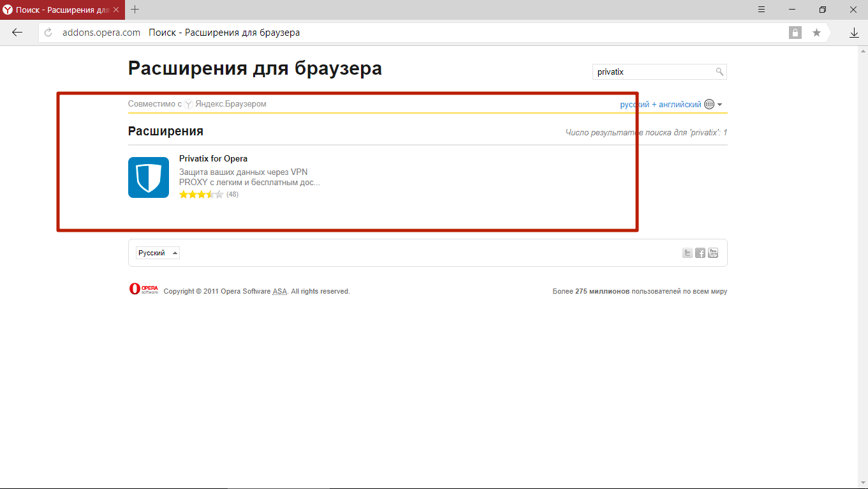Minimize the browser window
This screenshot has height=489, width=868.
(792, 10)
